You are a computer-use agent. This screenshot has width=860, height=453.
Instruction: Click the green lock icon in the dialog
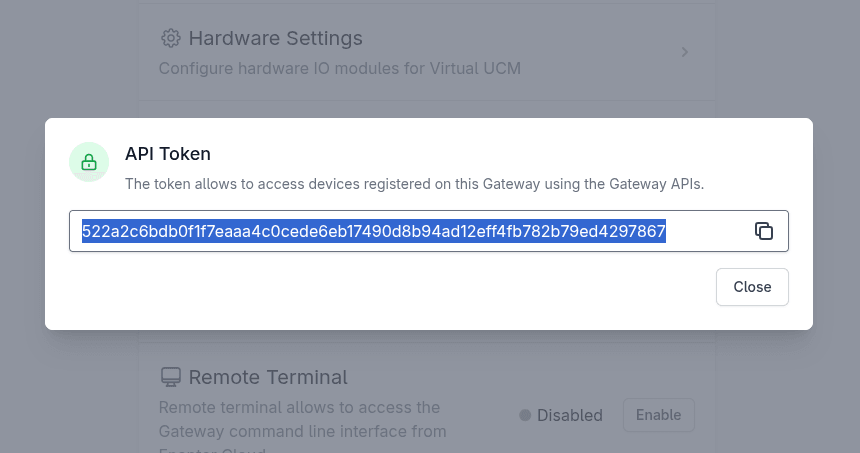click(89, 162)
